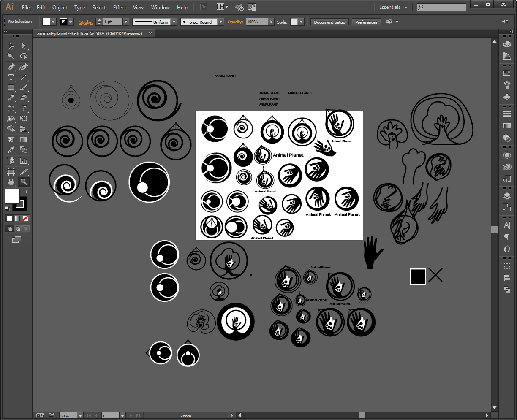Activate the Eyedropper tool
The height and width of the screenshot is (420, 517).
click(x=11, y=150)
